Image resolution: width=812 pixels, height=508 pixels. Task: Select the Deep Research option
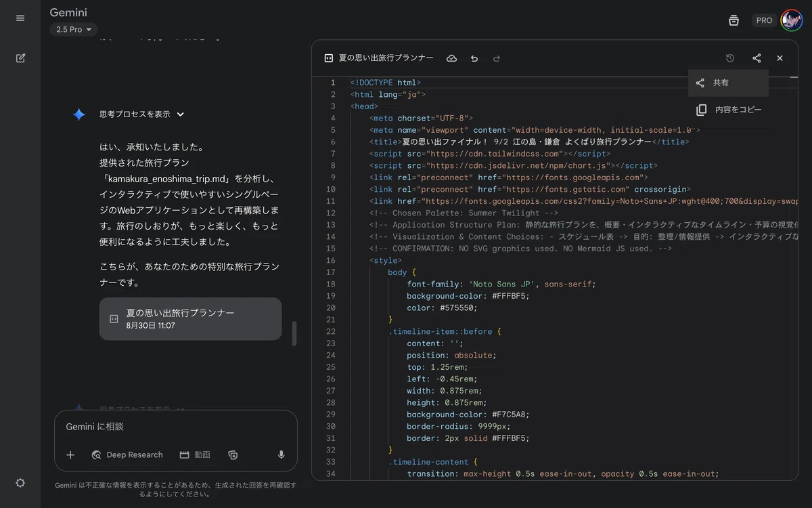click(x=127, y=455)
